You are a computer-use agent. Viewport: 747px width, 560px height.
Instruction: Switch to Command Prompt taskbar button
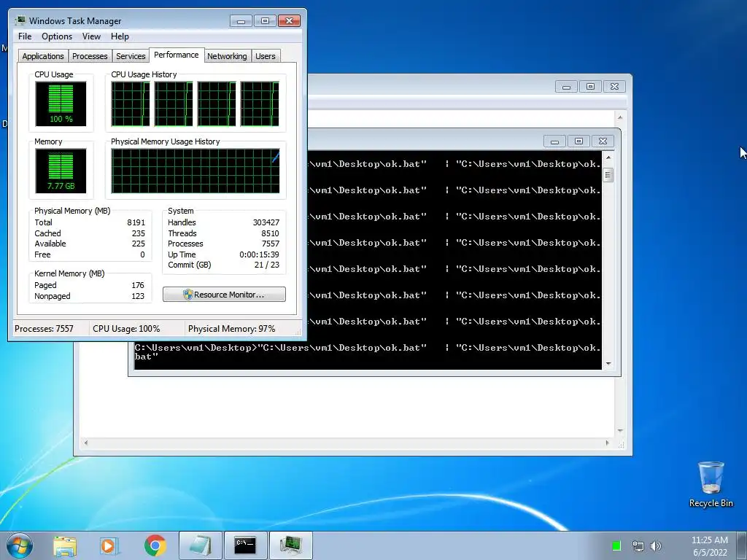(246, 545)
